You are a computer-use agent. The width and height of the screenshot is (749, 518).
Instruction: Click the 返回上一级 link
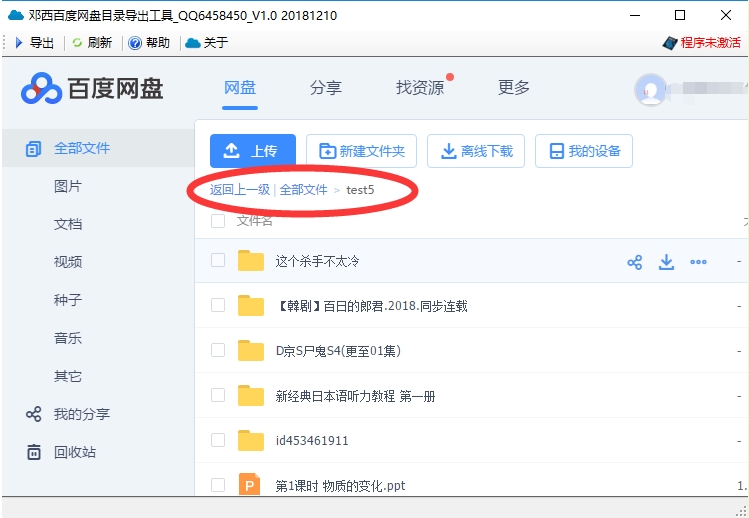[240, 190]
